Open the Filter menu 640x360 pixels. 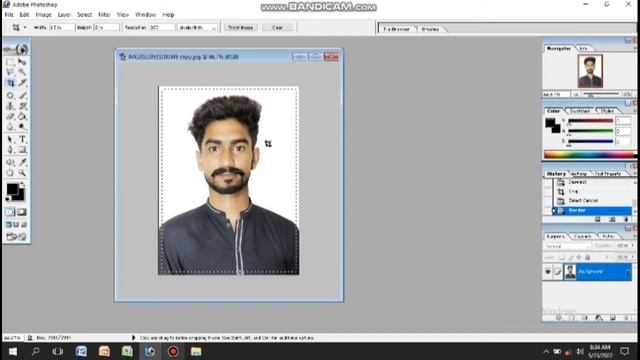104,15
